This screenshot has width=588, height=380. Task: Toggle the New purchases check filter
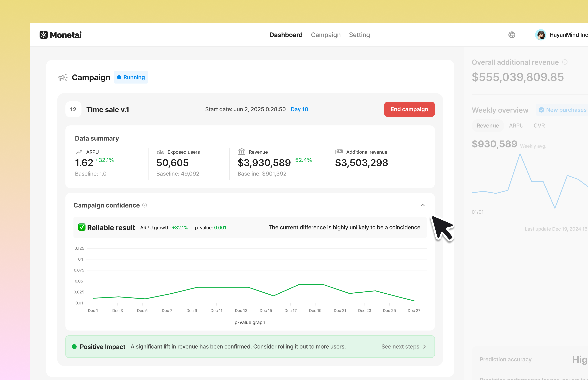point(541,110)
